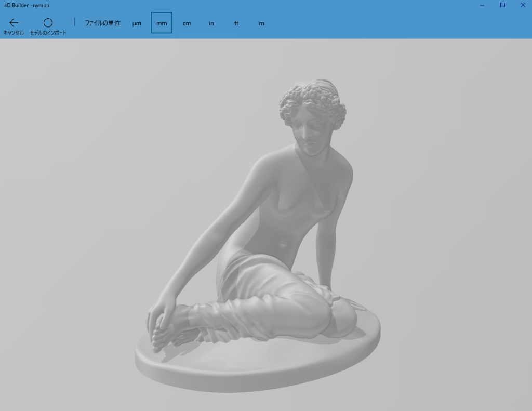This screenshot has width=532, height=411.
Task: Click the ファイルの単位 label
Action: point(102,23)
